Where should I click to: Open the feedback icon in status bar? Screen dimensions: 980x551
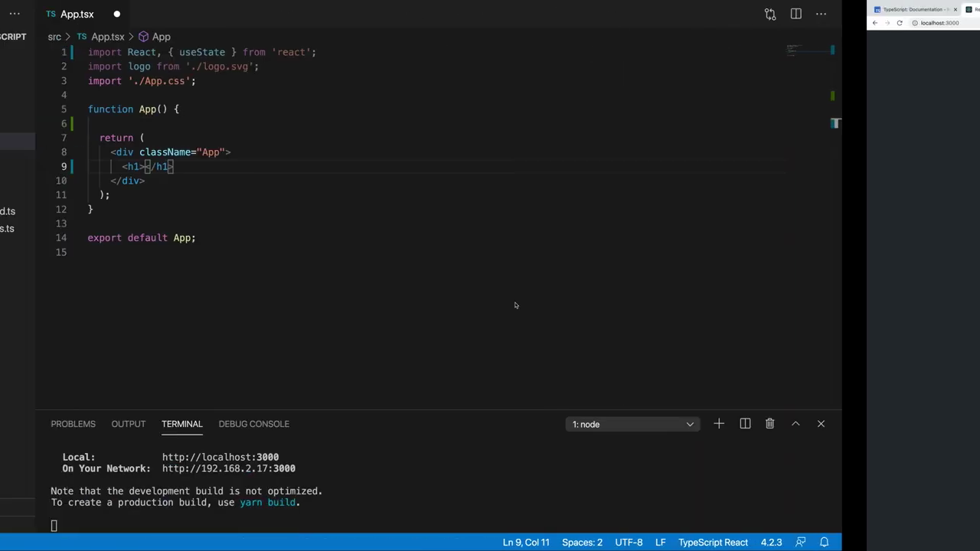pyautogui.click(x=801, y=543)
